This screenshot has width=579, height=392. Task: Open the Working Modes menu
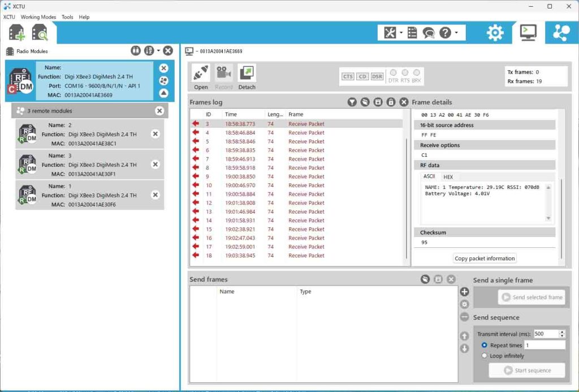[x=38, y=17]
